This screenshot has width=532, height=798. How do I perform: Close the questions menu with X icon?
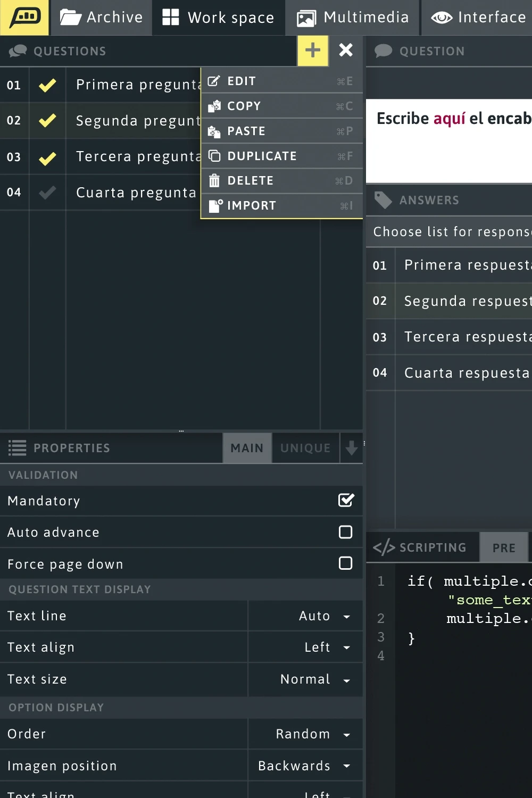coord(346,50)
